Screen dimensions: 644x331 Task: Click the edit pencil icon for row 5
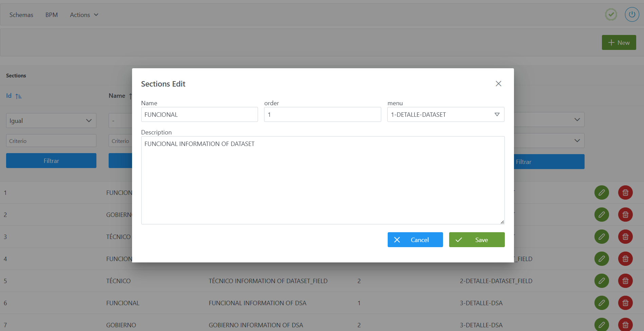pos(601,281)
